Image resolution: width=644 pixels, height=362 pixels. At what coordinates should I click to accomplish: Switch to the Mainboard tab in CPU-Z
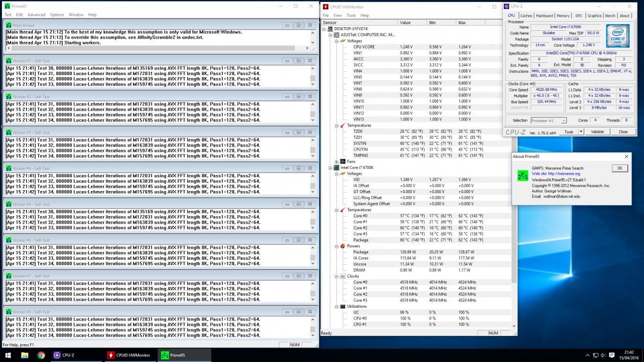coord(544,16)
